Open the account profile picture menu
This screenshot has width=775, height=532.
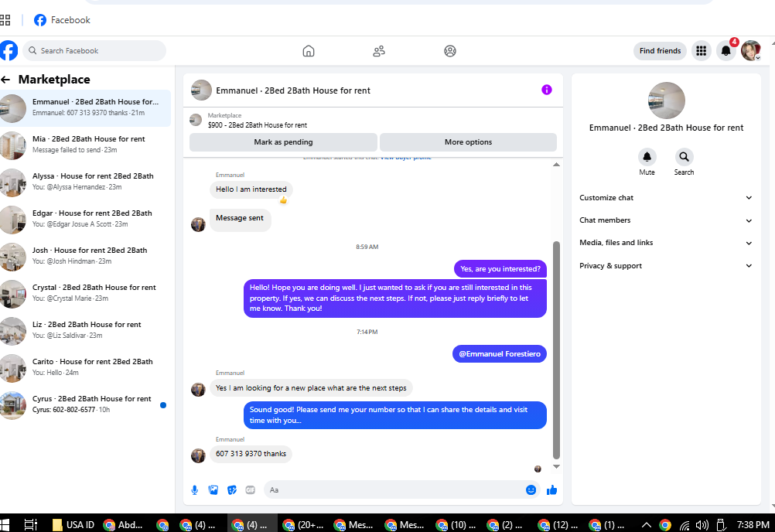click(751, 50)
